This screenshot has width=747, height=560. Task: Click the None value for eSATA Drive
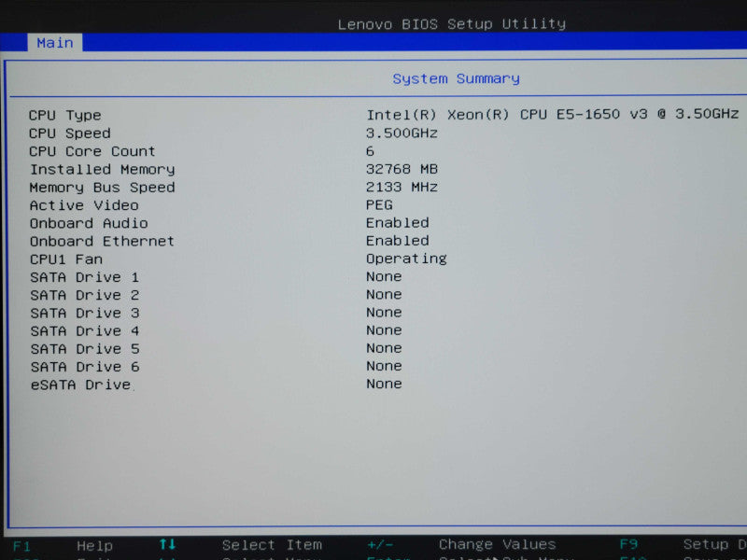click(x=384, y=385)
